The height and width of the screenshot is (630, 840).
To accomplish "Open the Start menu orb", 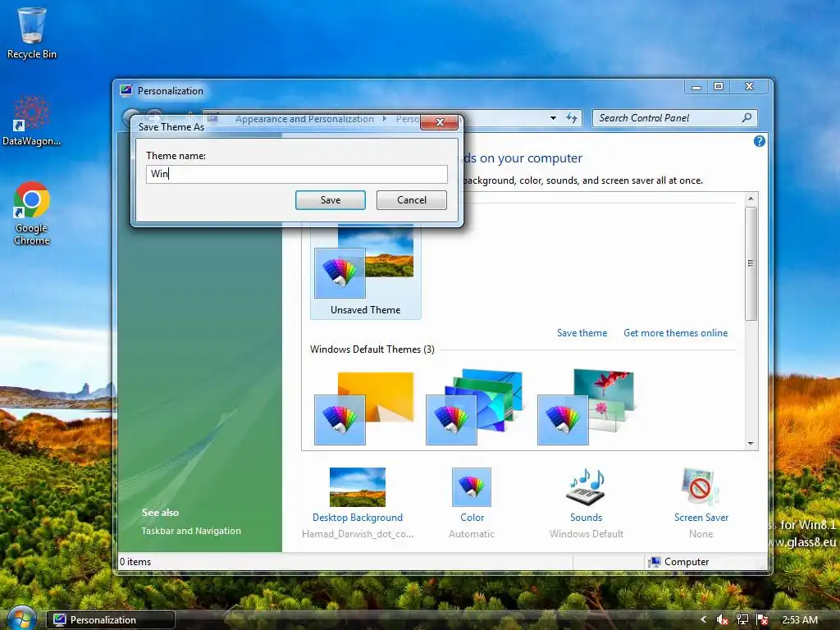I will tap(21, 619).
